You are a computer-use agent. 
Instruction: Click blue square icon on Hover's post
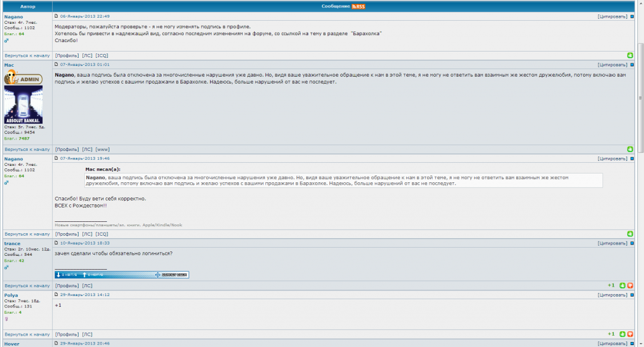(x=632, y=344)
